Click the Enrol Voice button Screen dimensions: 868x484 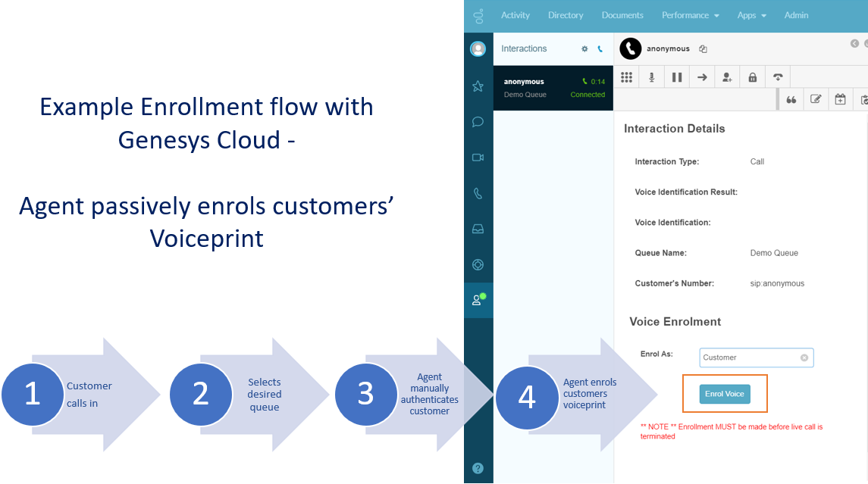(x=725, y=394)
